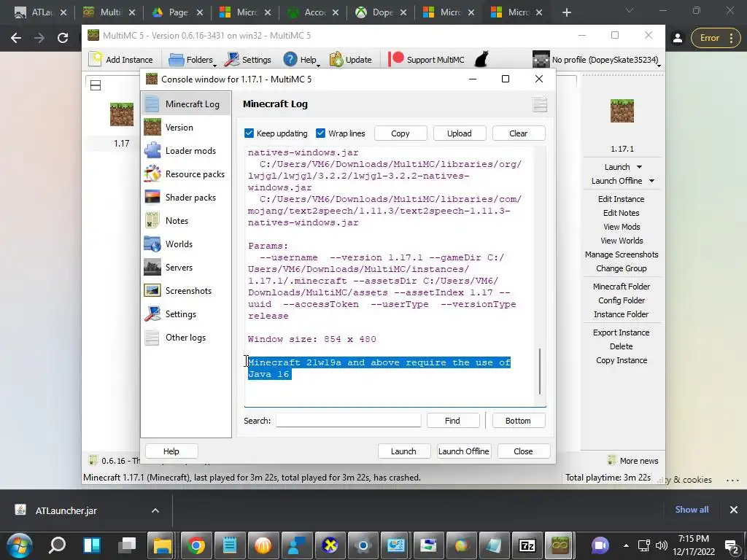Expand ATLauncher.jar download chevron

(155, 510)
